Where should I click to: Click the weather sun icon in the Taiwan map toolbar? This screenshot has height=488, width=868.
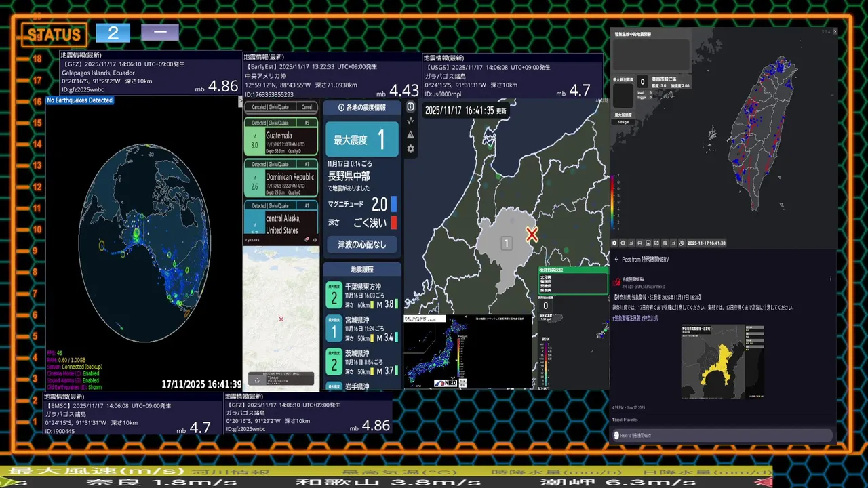click(682, 243)
